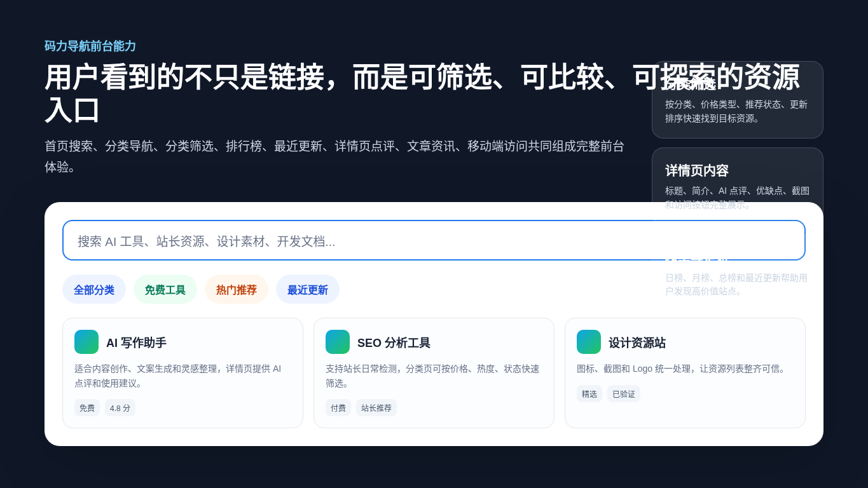Click the search input field for AI tools
Viewport: 868px width, 488px height.
point(434,240)
